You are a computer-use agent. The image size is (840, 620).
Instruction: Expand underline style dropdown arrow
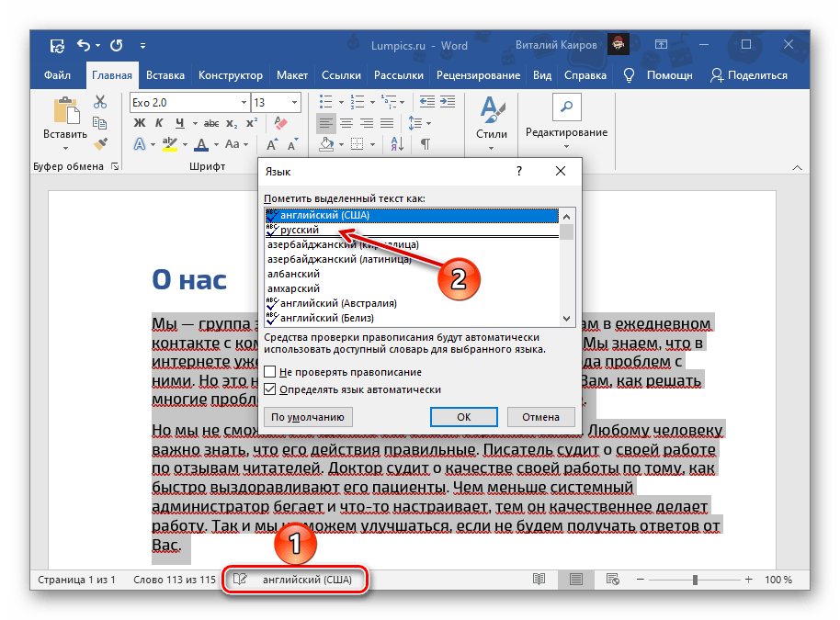pyautogui.click(x=195, y=124)
